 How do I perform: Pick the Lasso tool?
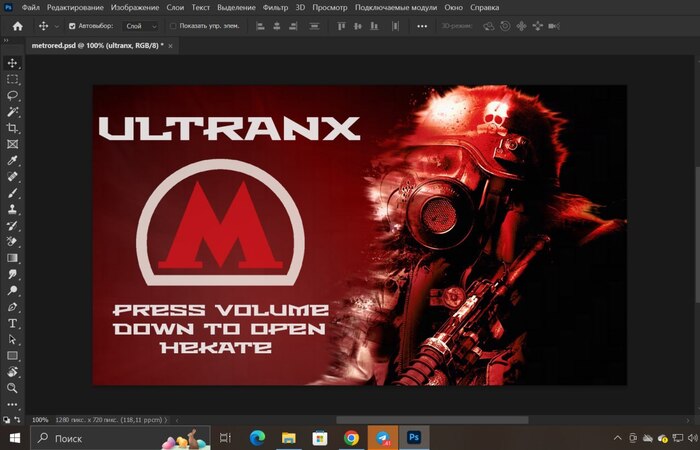coord(13,95)
